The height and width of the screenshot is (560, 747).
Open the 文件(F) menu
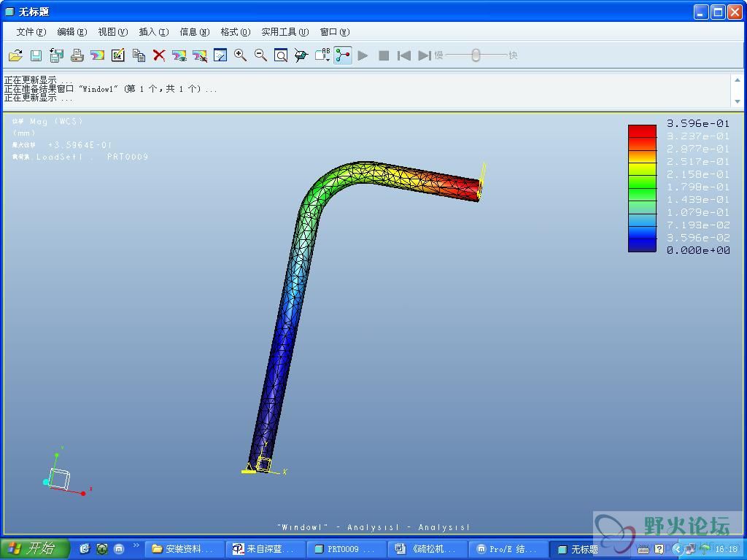tap(31, 32)
